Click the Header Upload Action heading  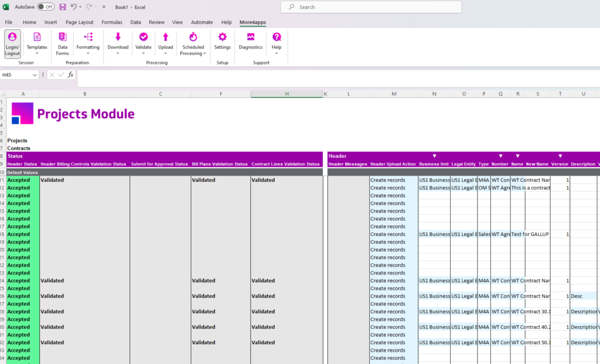393,164
